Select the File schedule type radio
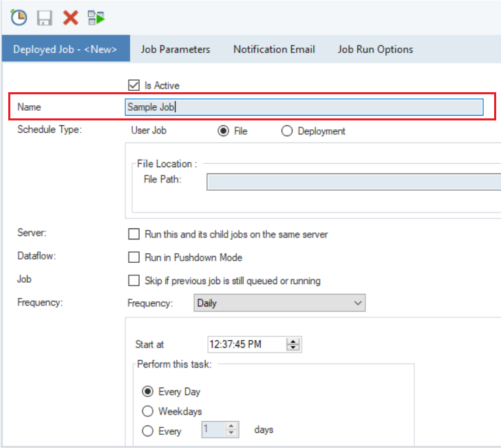The image size is (501, 448). click(x=224, y=131)
